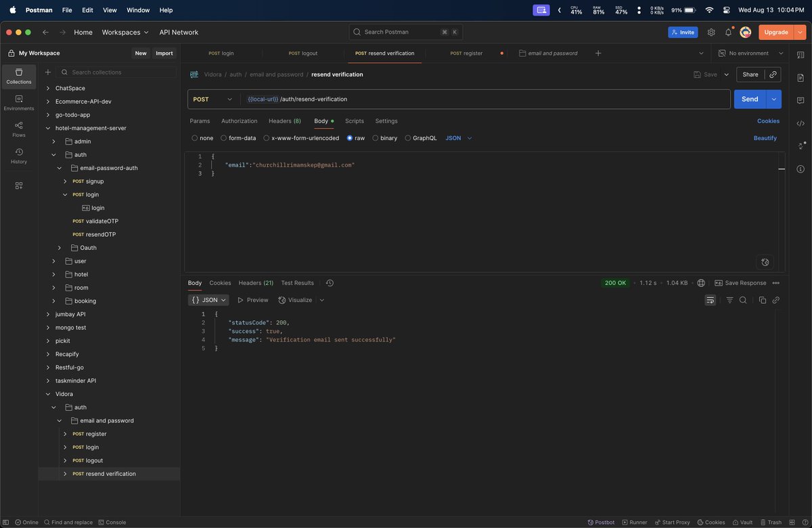This screenshot has height=528, width=812.
Task: Open the No environment selector
Action: pyautogui.click(x=750, y=53)
